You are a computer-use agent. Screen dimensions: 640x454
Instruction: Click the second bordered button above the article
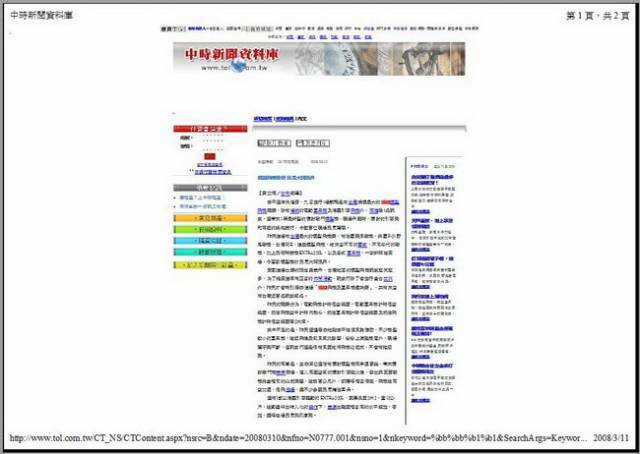[313, 143]
